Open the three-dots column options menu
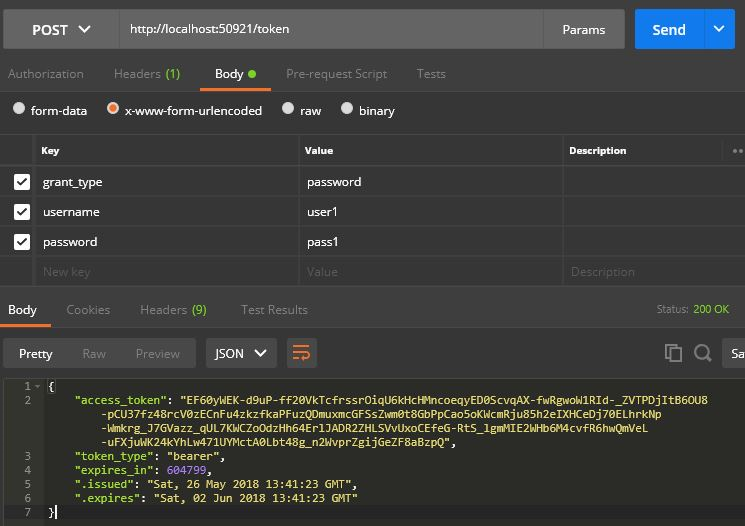 737,151
